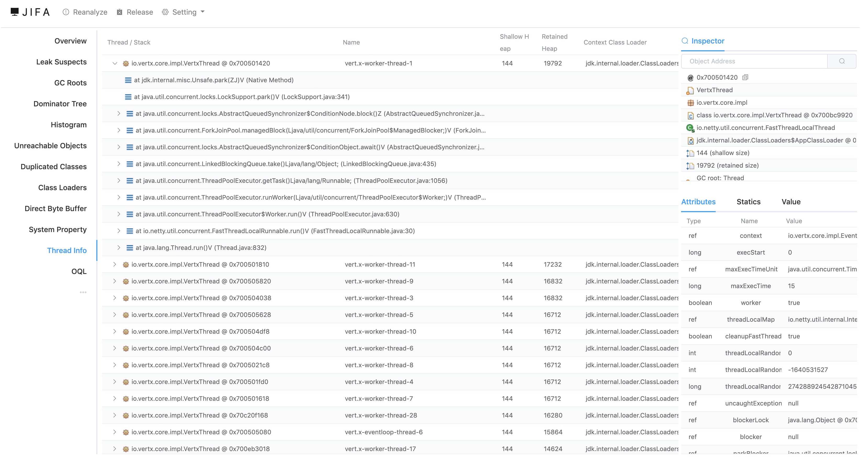
Task: Expand the LinkedBlockingQueue.take stack frame
Action: [x=119, y=164]
